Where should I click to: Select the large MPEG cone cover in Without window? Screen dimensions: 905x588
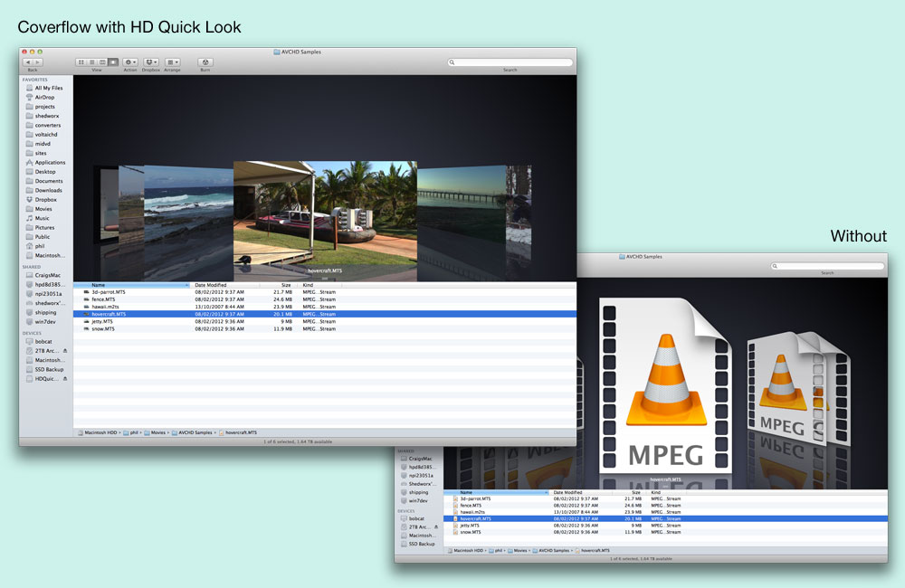pyautogui.click(x=665, y=385)
